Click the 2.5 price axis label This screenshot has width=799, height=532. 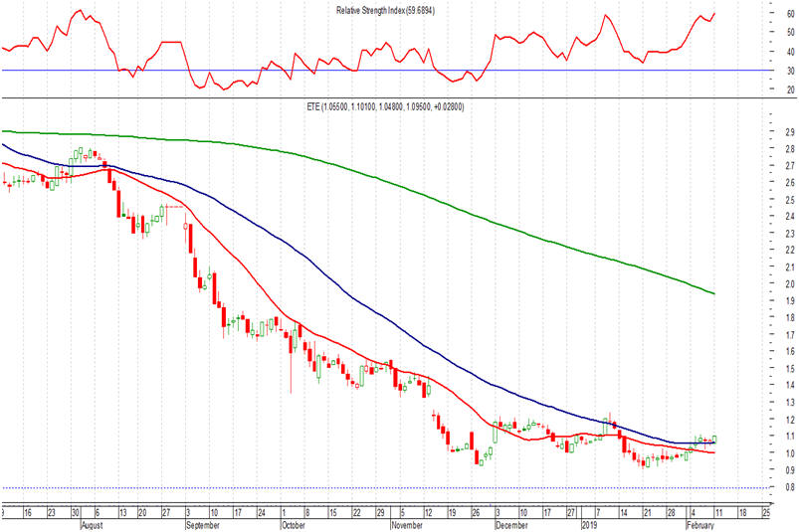click(x=789, y=200)
